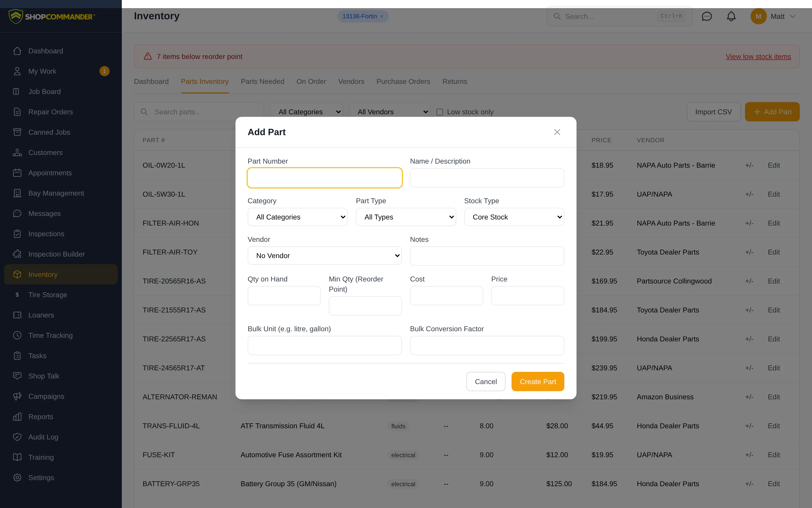Click Edit for the OIL-0W20-1L row
The height and width of the screenshot is (508, 812).
[x=773, y=165]
